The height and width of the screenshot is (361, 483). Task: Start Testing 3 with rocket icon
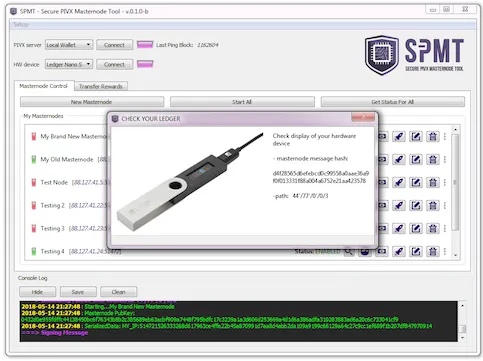(x=399, y=228)
